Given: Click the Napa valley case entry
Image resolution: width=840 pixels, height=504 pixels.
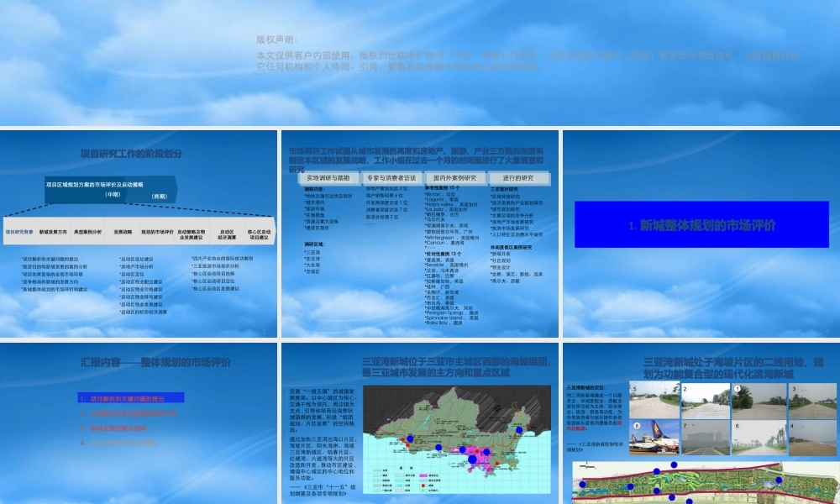Looking at the screenshot, I should 450,205.
